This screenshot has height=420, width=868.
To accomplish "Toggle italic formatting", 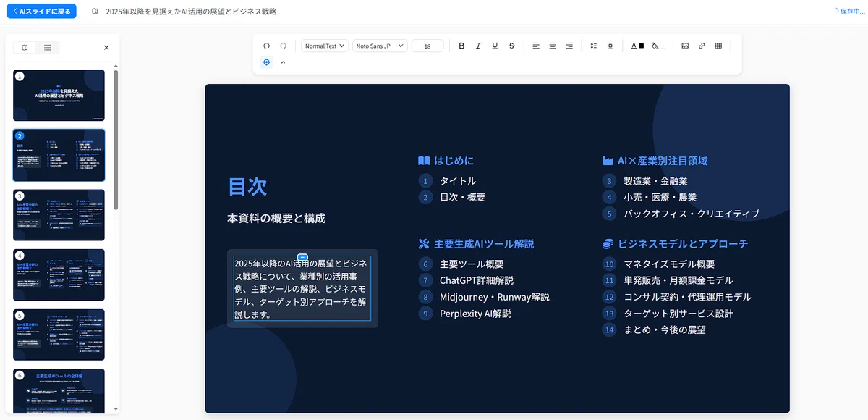I will click(478, 46).
